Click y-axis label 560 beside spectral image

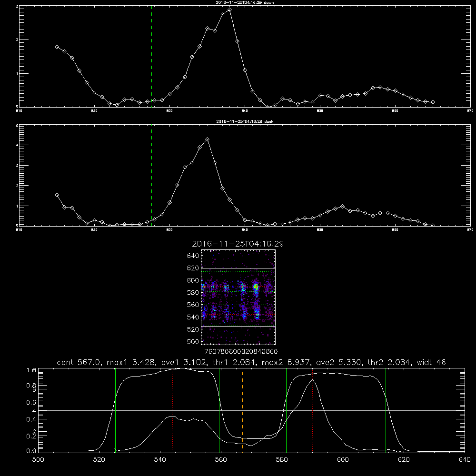click(x=193, y=305)
